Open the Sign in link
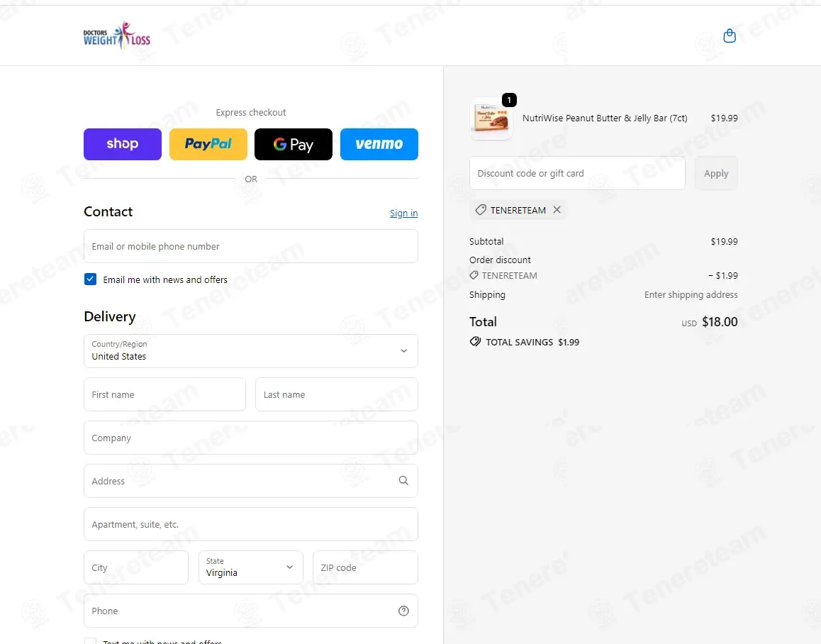Image resolution: width=821 pixels, height=644 pixels. [x=403, y=213]
